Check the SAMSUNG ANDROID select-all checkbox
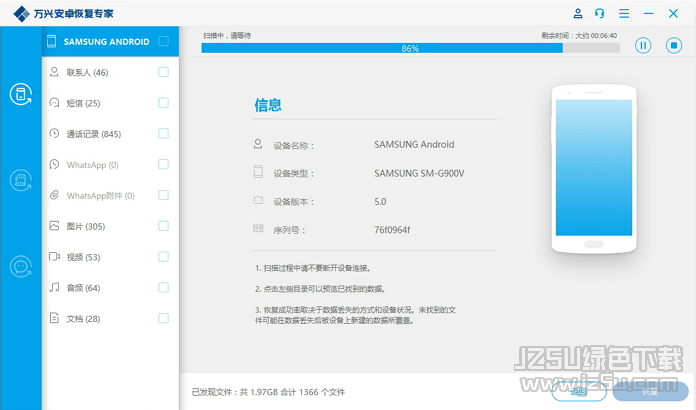696x410 pixels. 163,41
